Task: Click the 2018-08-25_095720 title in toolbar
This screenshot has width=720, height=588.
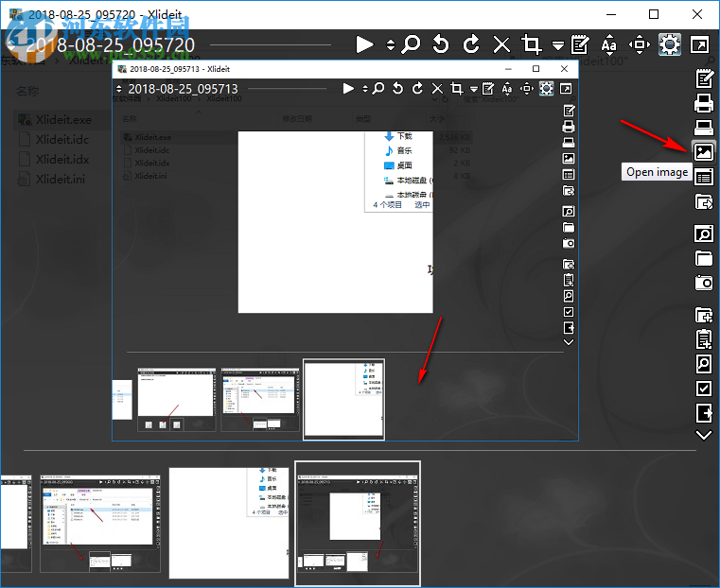Action: click(110, 45)
